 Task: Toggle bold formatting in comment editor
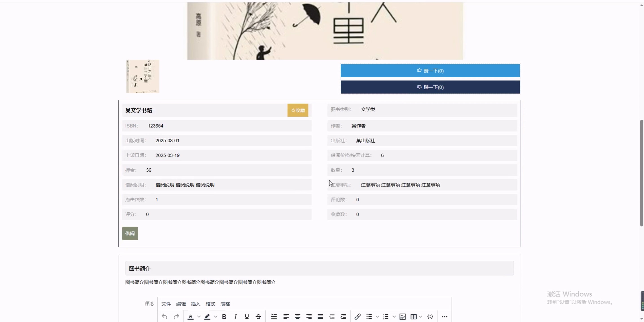point(224,317)
